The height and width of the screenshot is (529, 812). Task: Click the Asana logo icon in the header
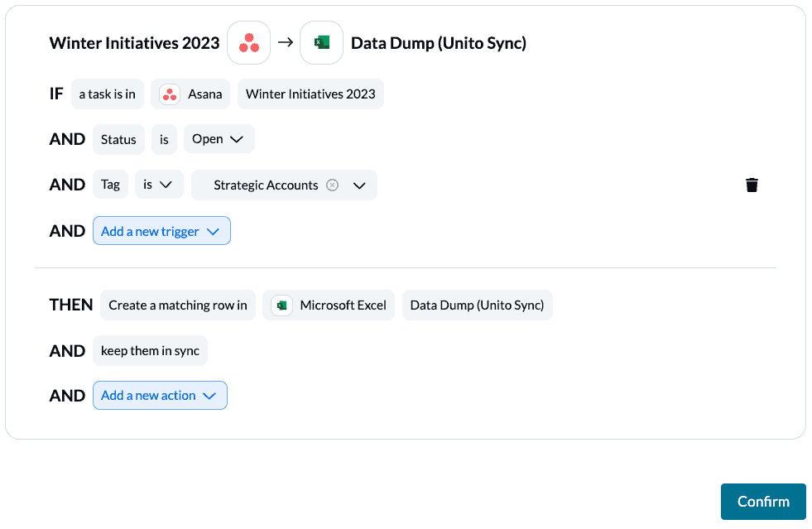tap(248, 42)
